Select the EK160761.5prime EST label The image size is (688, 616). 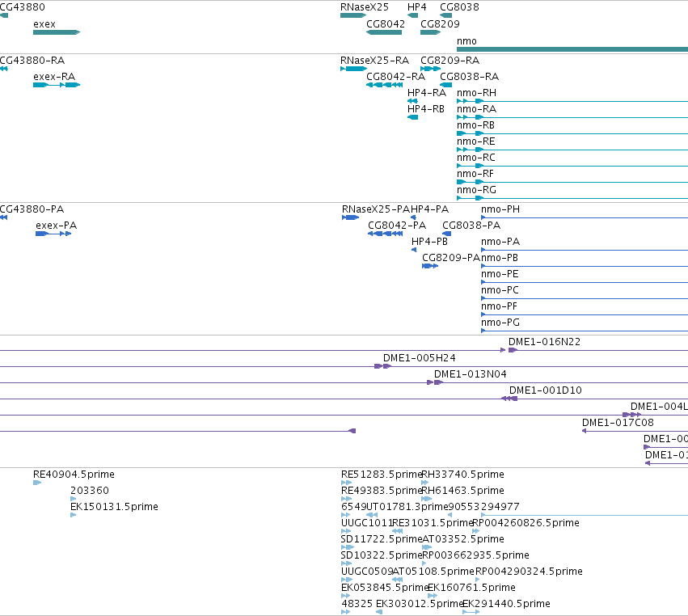pos(471,588)
